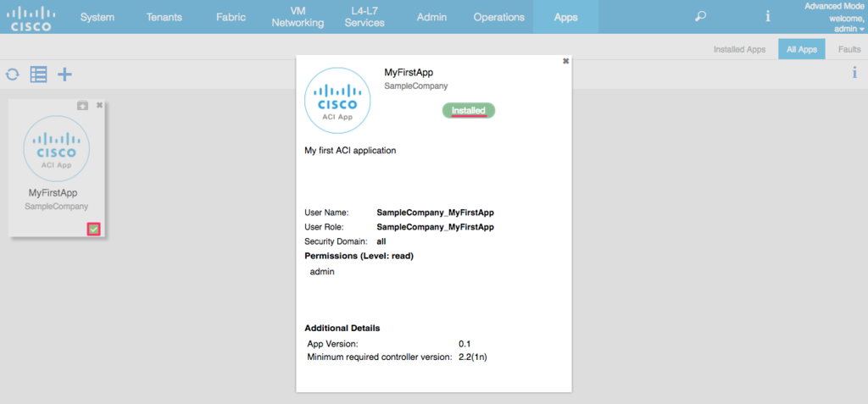Click MyFirstApp title on the card
The width and height of the screenshot is (868, 404).
click(x=53, y=193)
